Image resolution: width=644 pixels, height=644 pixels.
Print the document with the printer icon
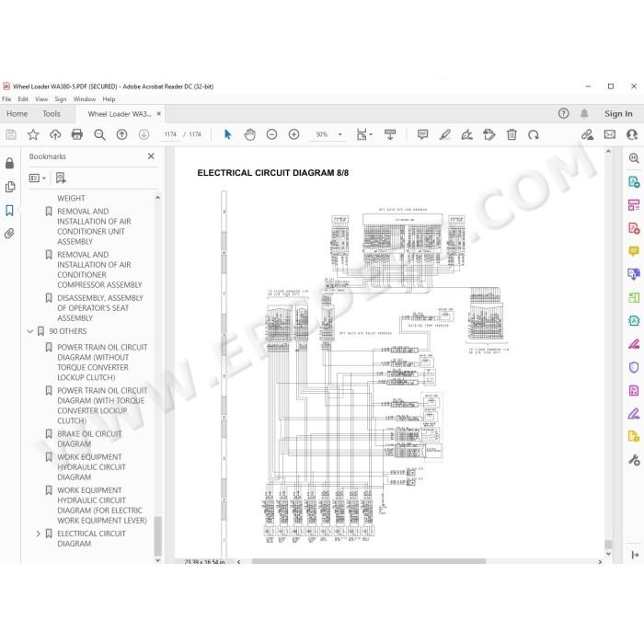76,134
